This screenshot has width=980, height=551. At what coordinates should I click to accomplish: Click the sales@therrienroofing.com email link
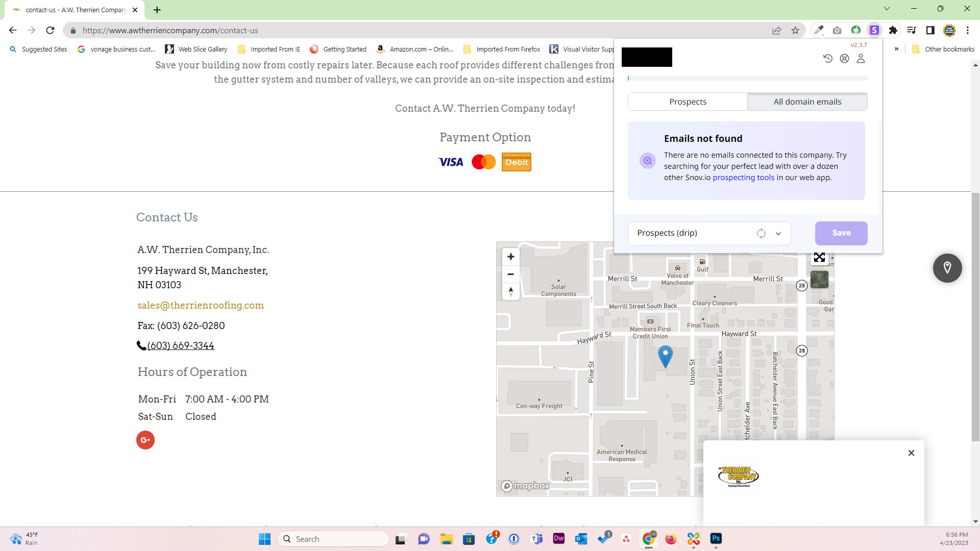(x=201, y=305)
